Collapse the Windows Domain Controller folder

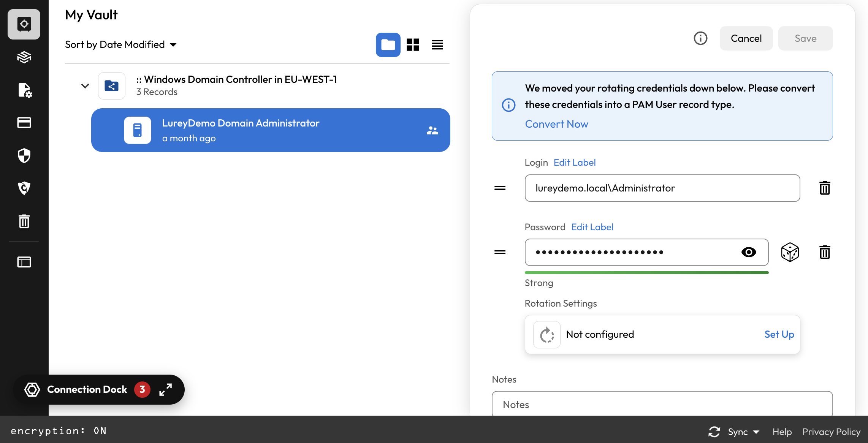[85, 86]
